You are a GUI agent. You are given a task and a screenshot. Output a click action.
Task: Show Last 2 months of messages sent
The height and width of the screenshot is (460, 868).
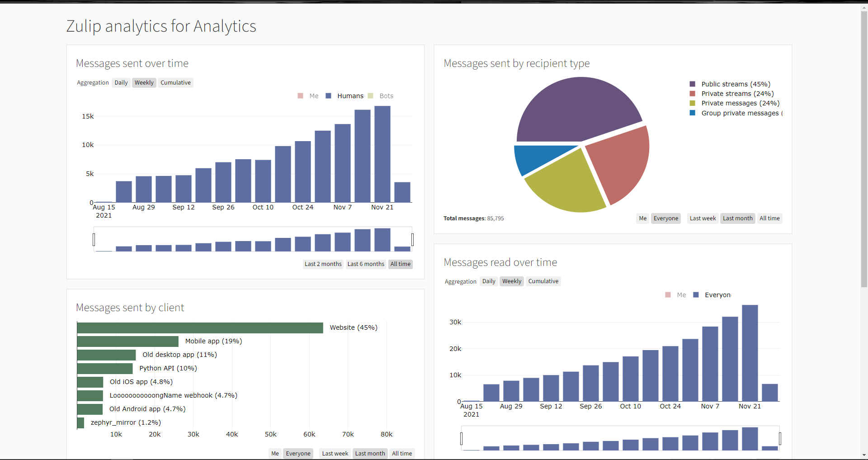pyautogui.click(x=323, y=264)
